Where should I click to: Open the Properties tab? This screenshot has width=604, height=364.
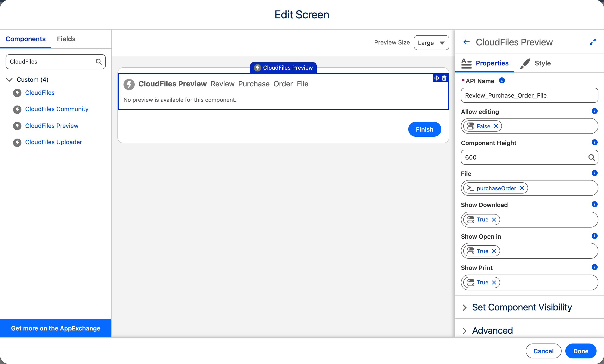coord(485,63)
